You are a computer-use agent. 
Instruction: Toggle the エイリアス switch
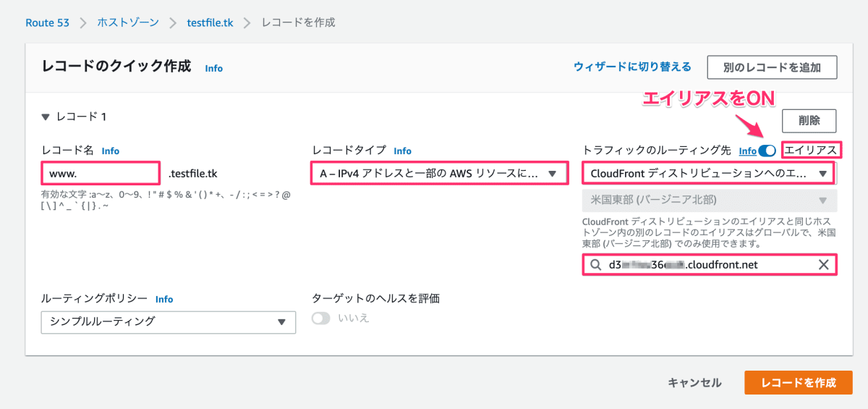click(x=767, y=151)
